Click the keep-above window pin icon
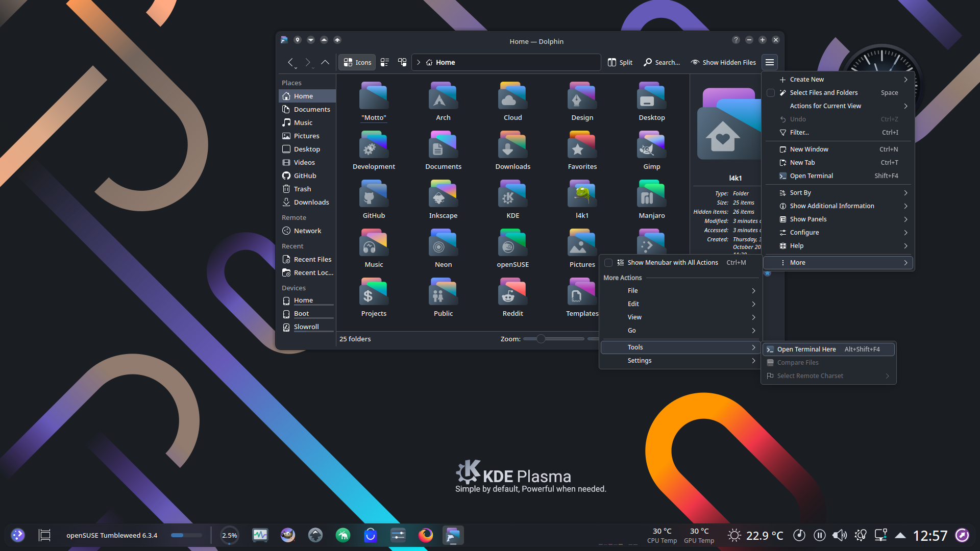This screenshot has width=980, height=551. 298,40
